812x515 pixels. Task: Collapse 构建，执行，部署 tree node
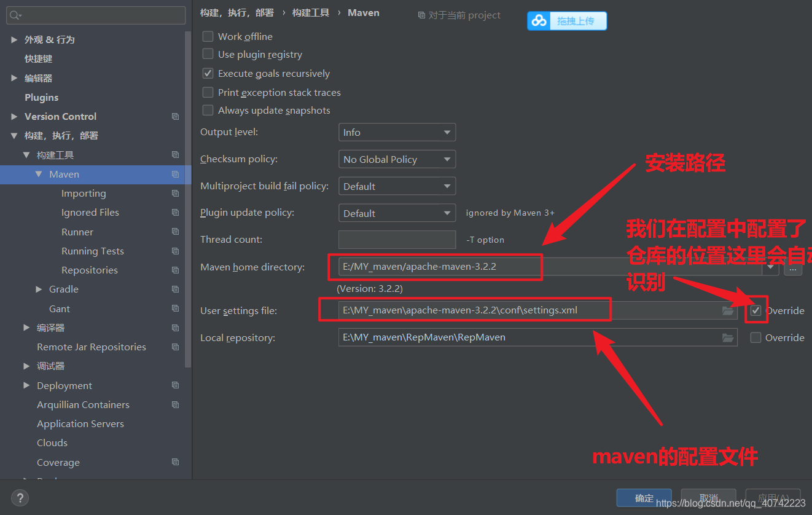coord(14,136)
